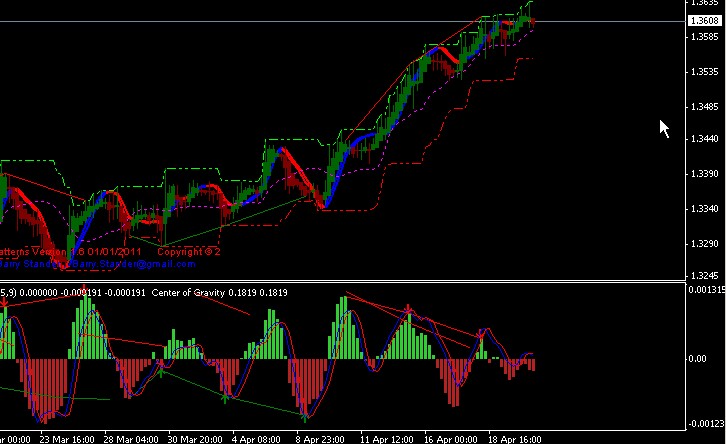Click the 1.3440 price axis label
This screenshot has height=444, width=726.
[705, 138]
